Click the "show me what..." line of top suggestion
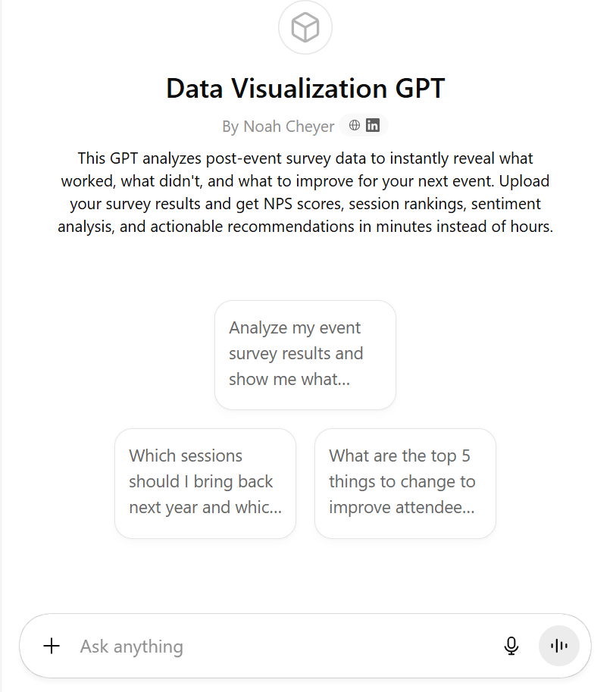This screenshot has width=616, height=692. point(289,380)
